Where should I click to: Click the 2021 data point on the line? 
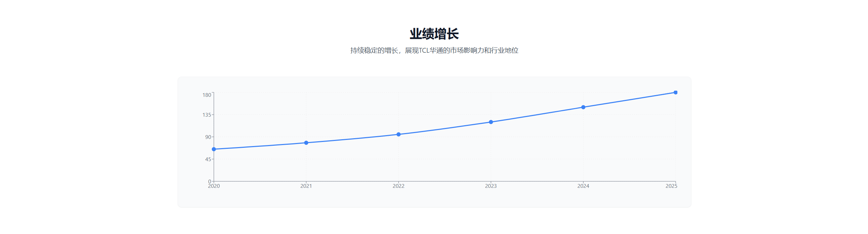pyautogui.click(x=306, y=143)
